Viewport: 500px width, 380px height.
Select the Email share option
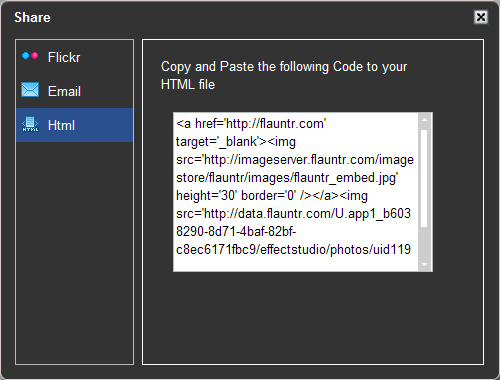click(x=74, y=91)
